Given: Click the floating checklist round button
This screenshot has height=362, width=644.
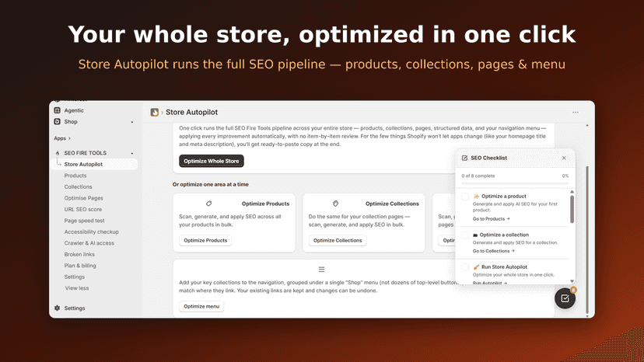Looking at the screenshot, I should click(x=565, y=298).
